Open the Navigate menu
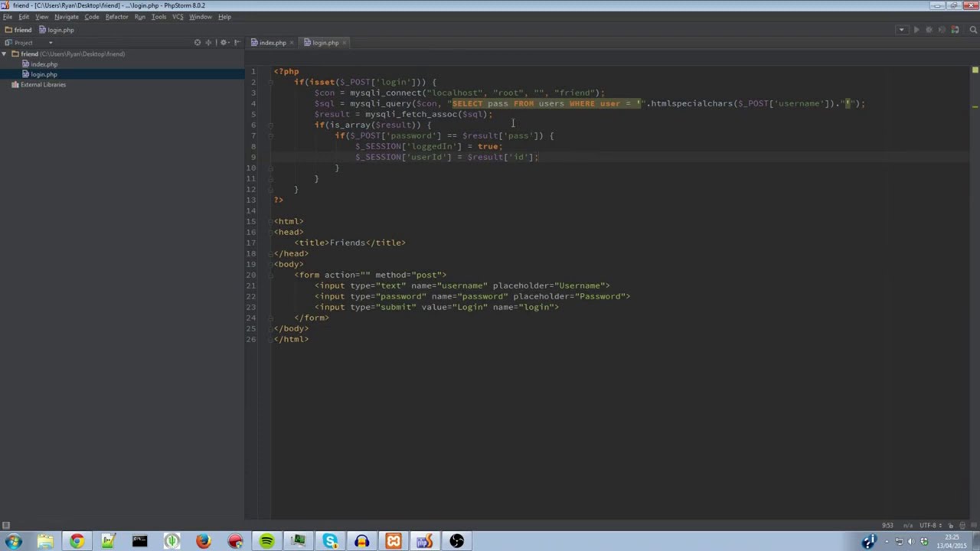980x551 pixels. click(67, 17)
